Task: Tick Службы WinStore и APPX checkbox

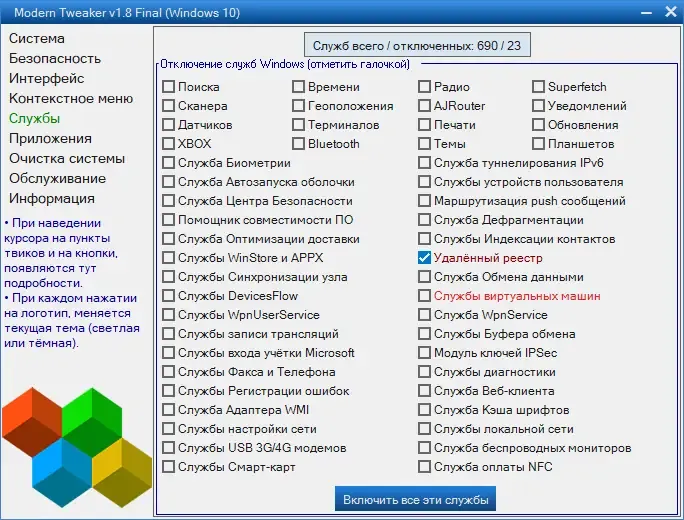Action: pos(168,257)
